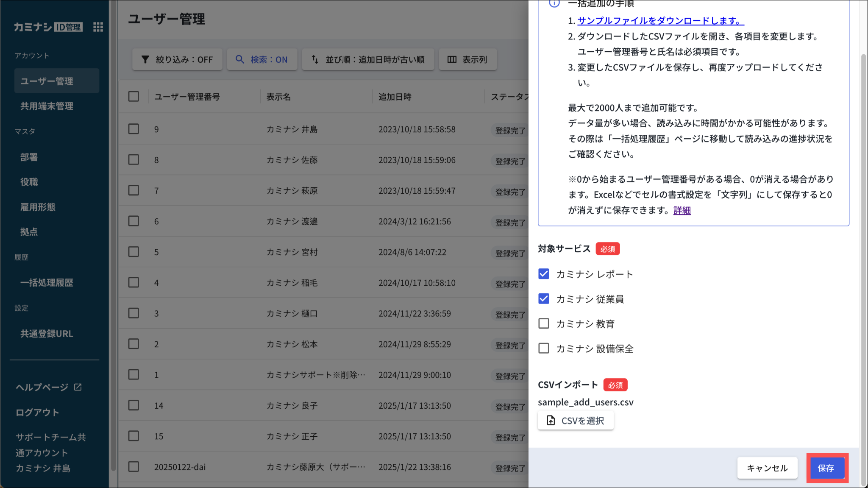Image resolution: width=868 pixels, height=488 pixels.
Task: Click the help page external link icon
Action: [x=78, y=387]
